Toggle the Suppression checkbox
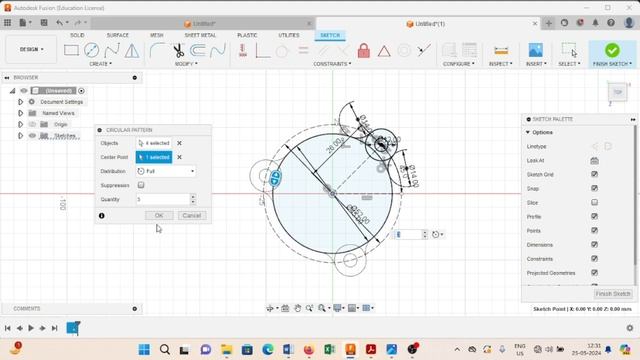640x360 pixels. pyautogui.click(x=141, y=185)
